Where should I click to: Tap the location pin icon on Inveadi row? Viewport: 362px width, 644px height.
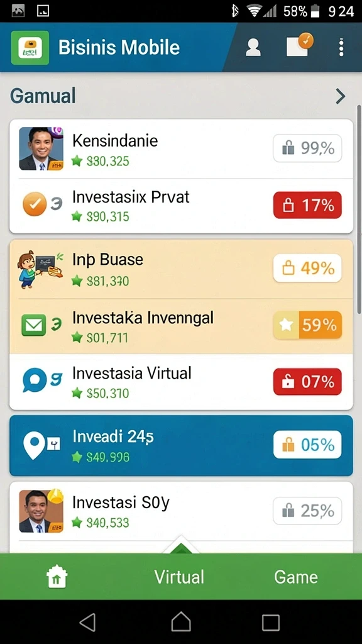coord(34,446)
